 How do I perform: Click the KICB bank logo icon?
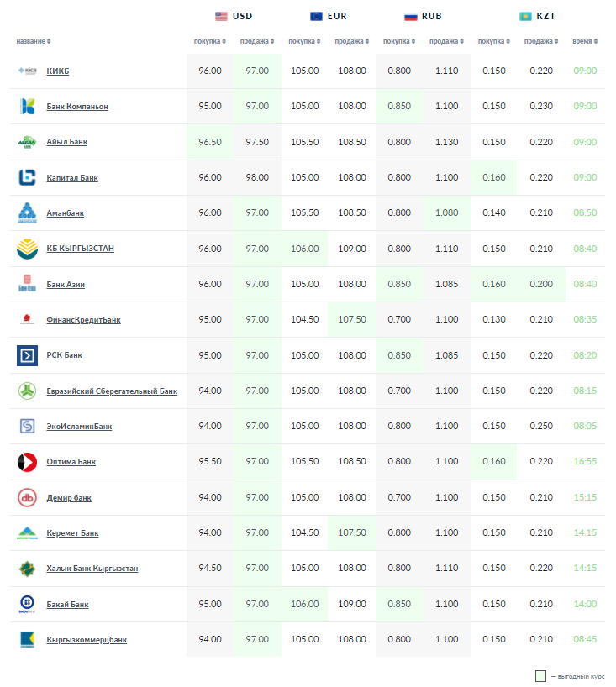[27, 71]
